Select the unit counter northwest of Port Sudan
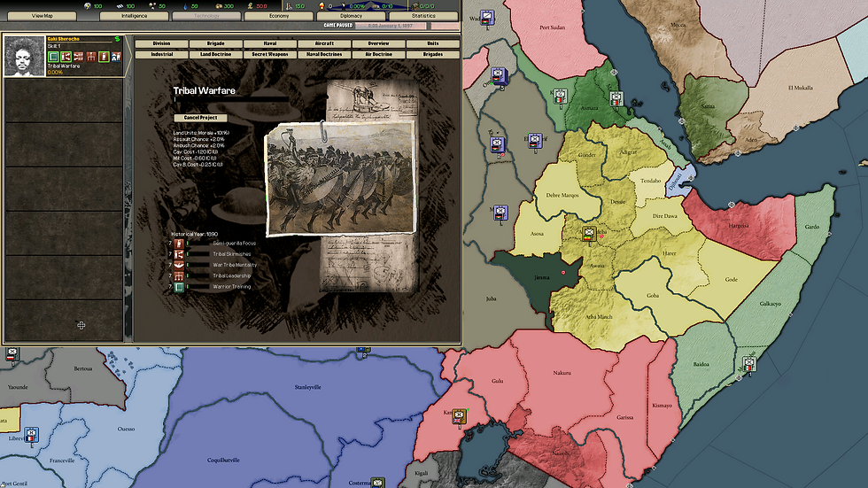Image resolution: width=868 pixels, height=488 pixels. [x=487, y=19]
